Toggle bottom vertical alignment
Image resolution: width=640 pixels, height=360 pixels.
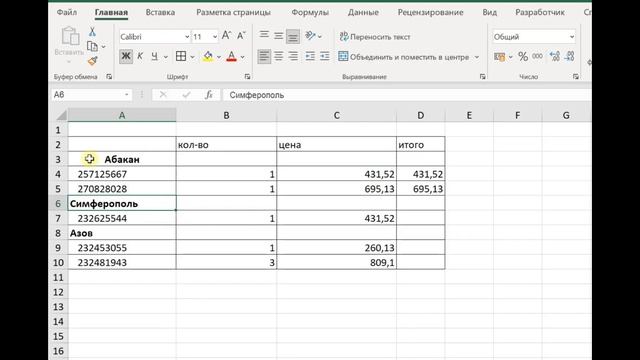tap(293, 36)
